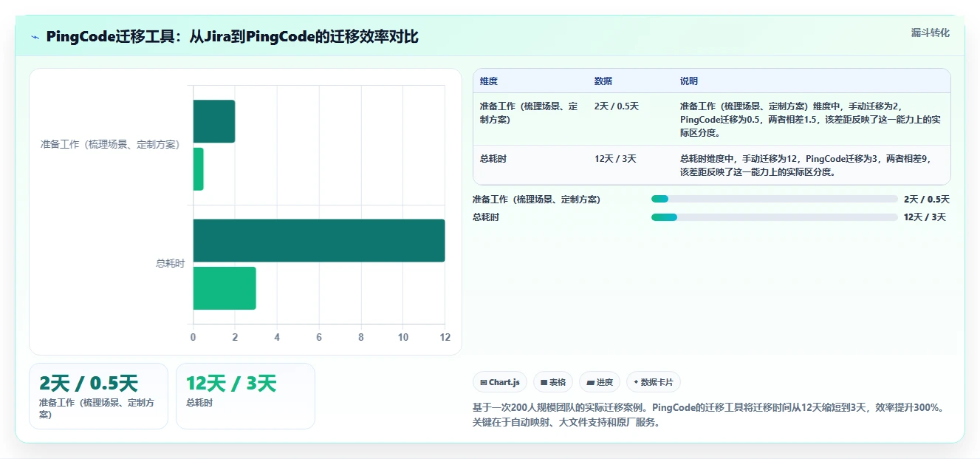Select the 数据卡片 chip
Viewport: 980px width, 459px height.
pos(654,382)
